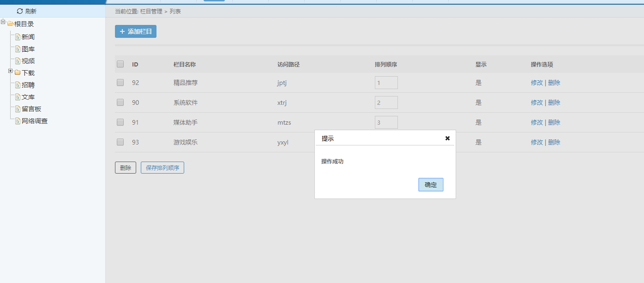Open the 新闻 tree item
This screenshot has width=644, height=283.
point(28,37)
